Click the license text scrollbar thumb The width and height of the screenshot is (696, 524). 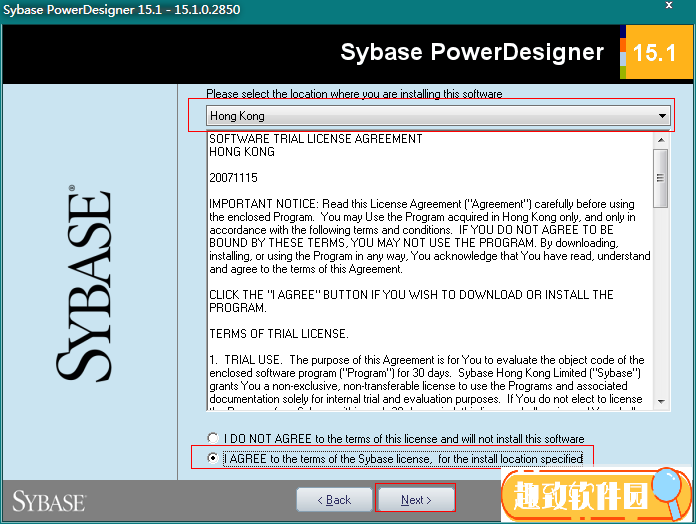point(660,178)
